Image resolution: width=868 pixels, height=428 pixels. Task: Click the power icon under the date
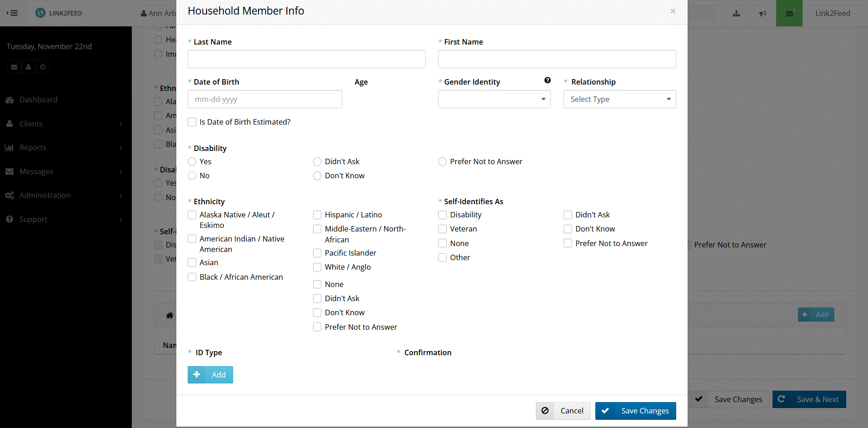click(43, 67)
